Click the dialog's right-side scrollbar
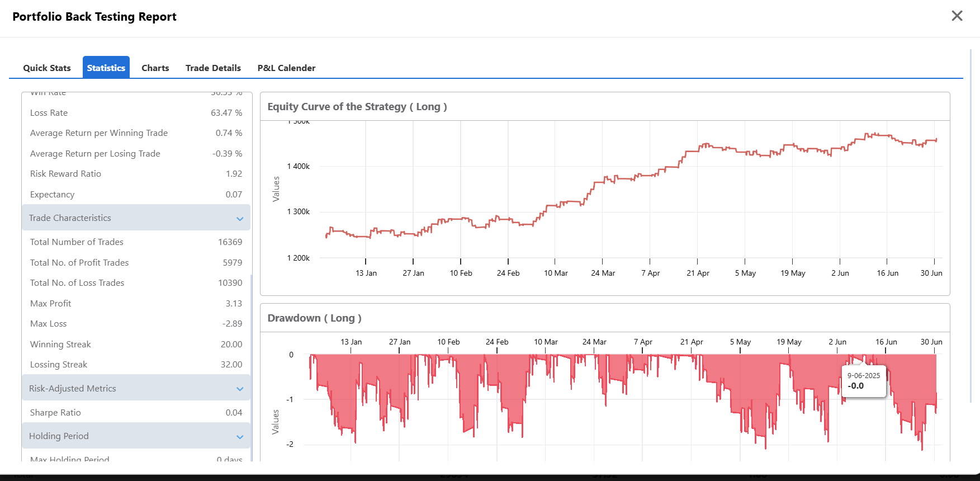980x481 pixels. coord(970,225)
